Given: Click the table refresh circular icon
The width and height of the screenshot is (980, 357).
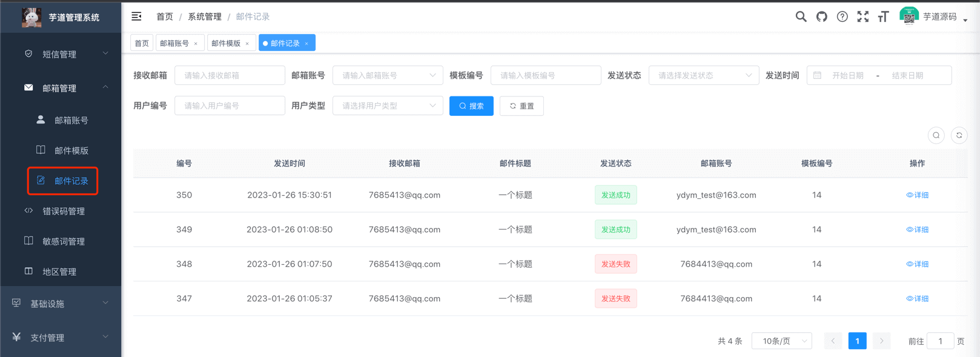Looking at the screenshot, I should coord(959,136).
